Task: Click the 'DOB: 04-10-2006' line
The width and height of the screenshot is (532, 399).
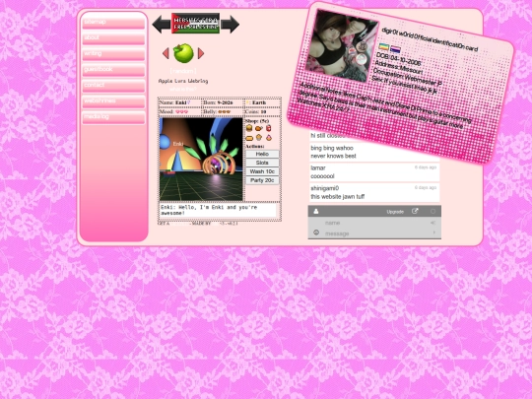Action: (x=399, y=58)
